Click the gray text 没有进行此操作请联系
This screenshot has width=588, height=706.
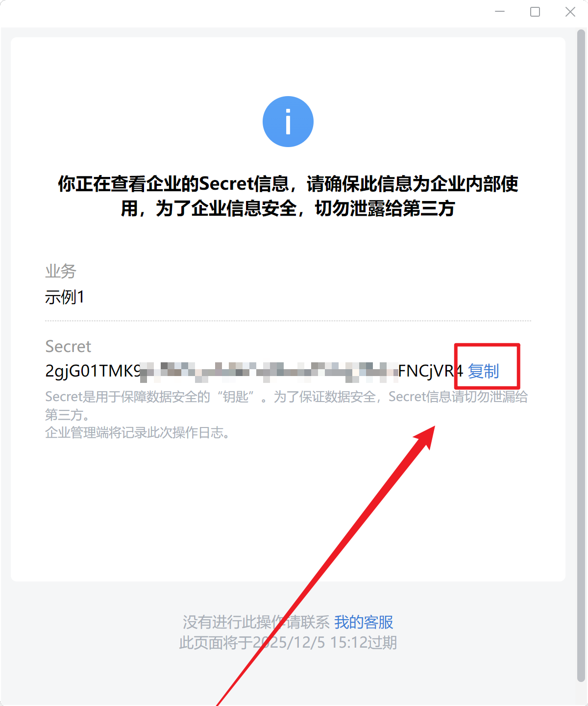tap(256, 622)
